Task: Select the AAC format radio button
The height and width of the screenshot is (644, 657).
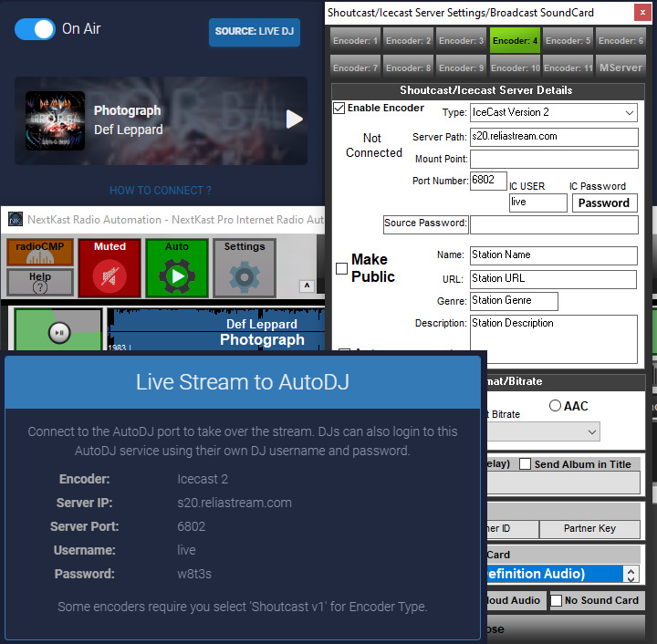Action: [x=555, y=405]
